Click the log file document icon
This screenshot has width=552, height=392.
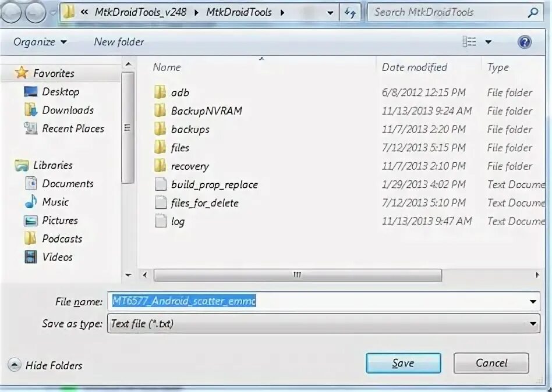coord(161,221)
